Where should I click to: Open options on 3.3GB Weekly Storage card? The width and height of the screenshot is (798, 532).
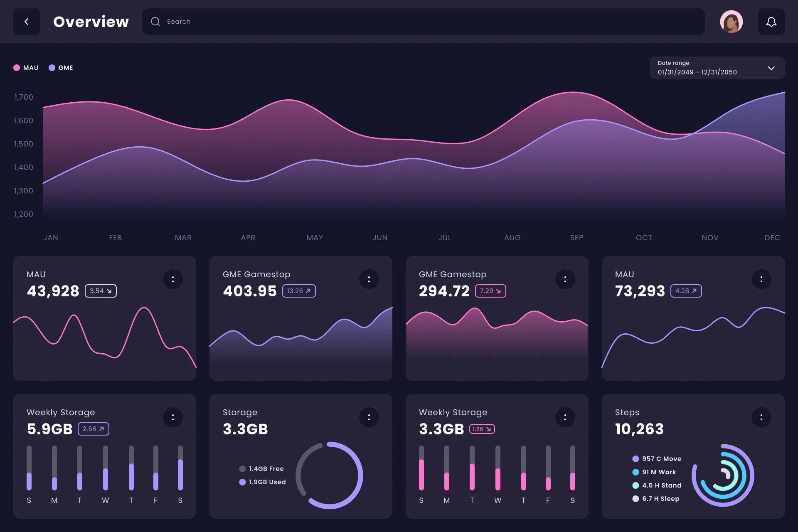click(x=565, y=417)
